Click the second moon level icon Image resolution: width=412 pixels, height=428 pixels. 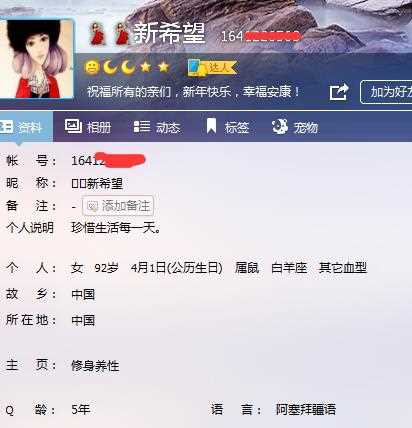128,67
